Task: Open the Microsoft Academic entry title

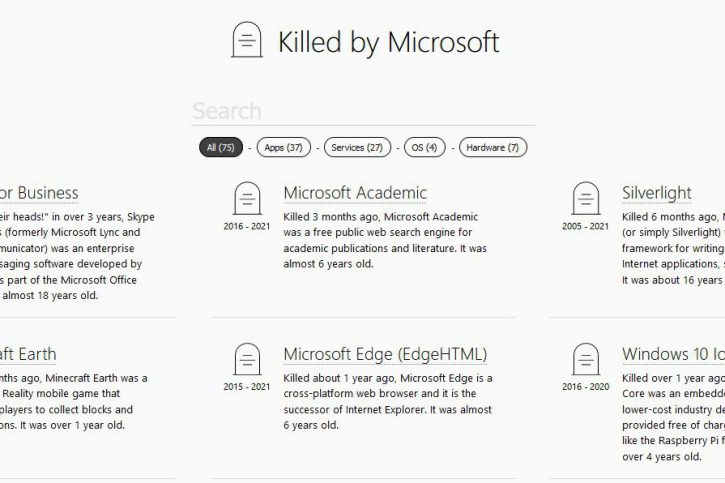Action: pos(355,193)
